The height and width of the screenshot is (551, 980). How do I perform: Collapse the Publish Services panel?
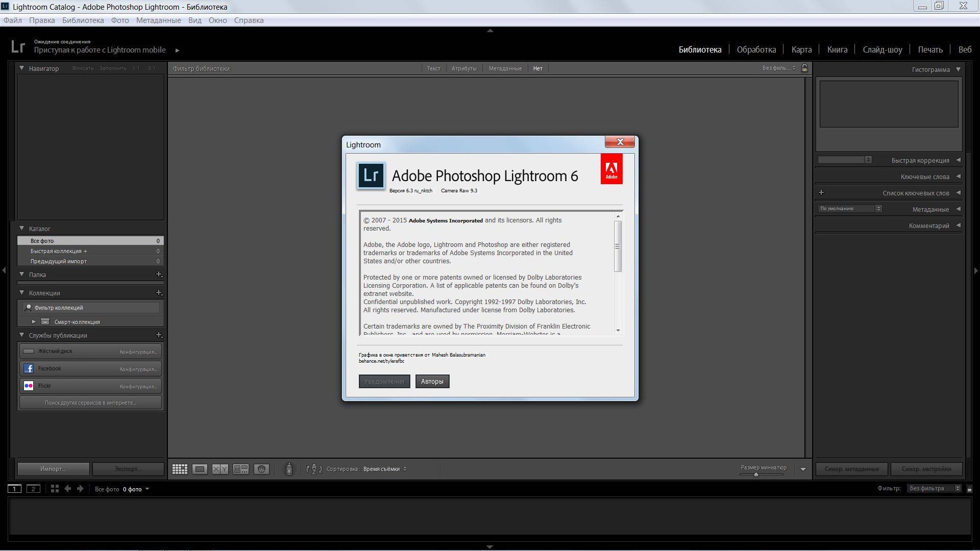(21, 335)
